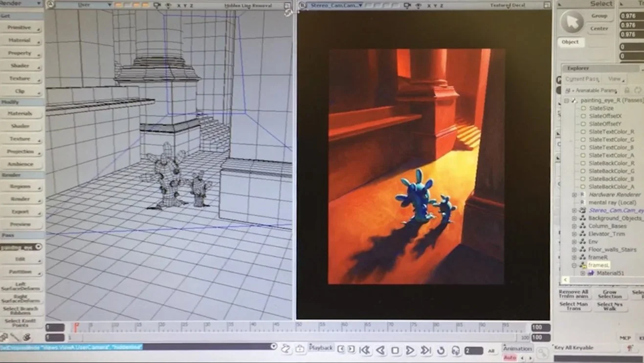This screenshot has width=644, height=363.
Task: Toggle the SlateBackColor_R animation marker
Action: click(x=583, y=163)
